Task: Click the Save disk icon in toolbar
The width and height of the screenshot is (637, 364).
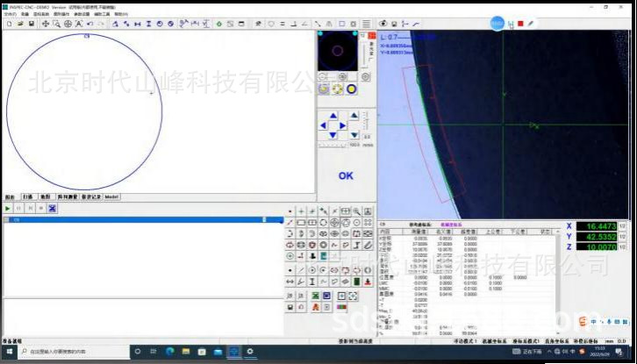Action: click(x=32, y=24)
